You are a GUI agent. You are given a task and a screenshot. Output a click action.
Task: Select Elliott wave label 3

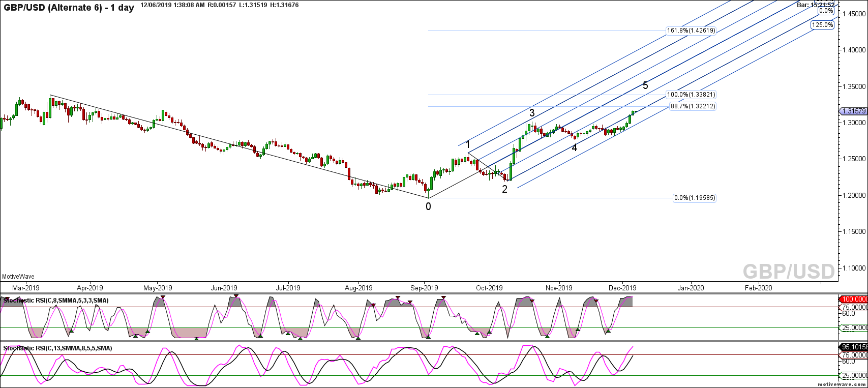(532, 113)
